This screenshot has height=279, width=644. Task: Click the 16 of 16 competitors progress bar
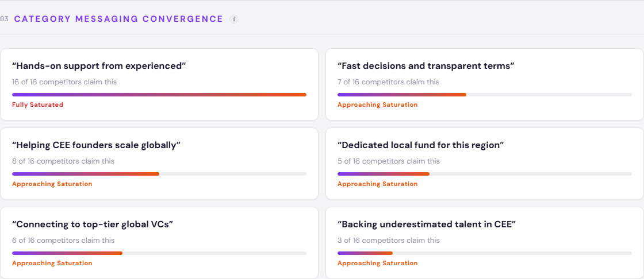click(x=159, y=95)
